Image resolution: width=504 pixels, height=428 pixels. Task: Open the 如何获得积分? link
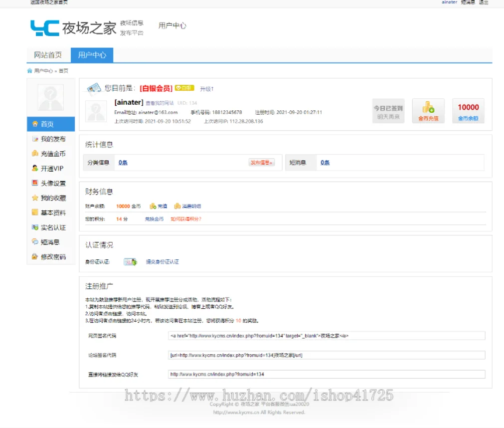(186, 219)
